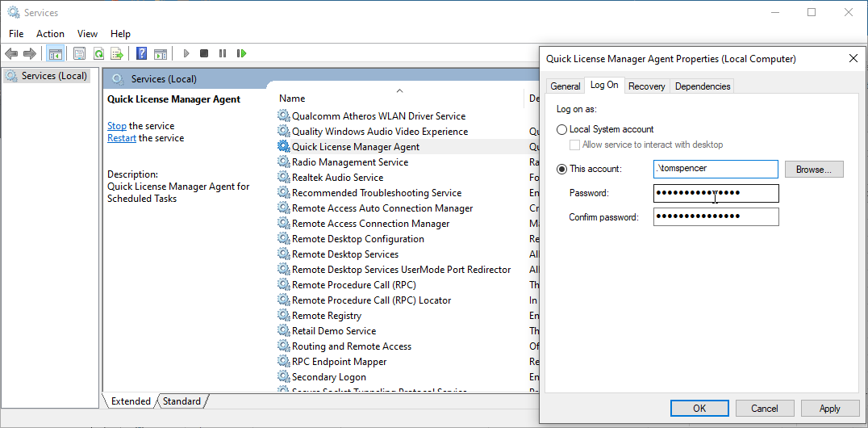Click gear icon of Recommended Troubleshooting Service
The image size is (868, 428).
[283, 193]
